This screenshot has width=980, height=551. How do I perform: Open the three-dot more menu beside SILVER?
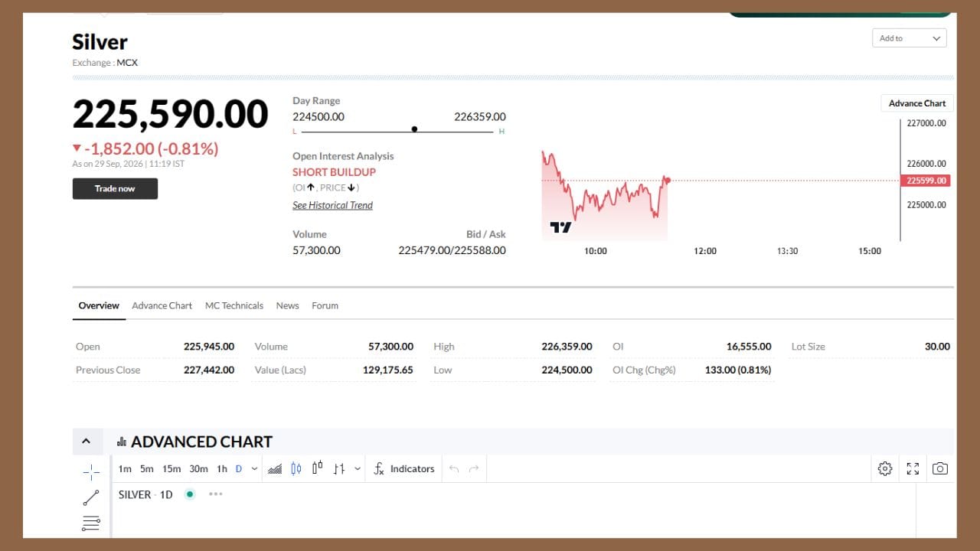216,494
